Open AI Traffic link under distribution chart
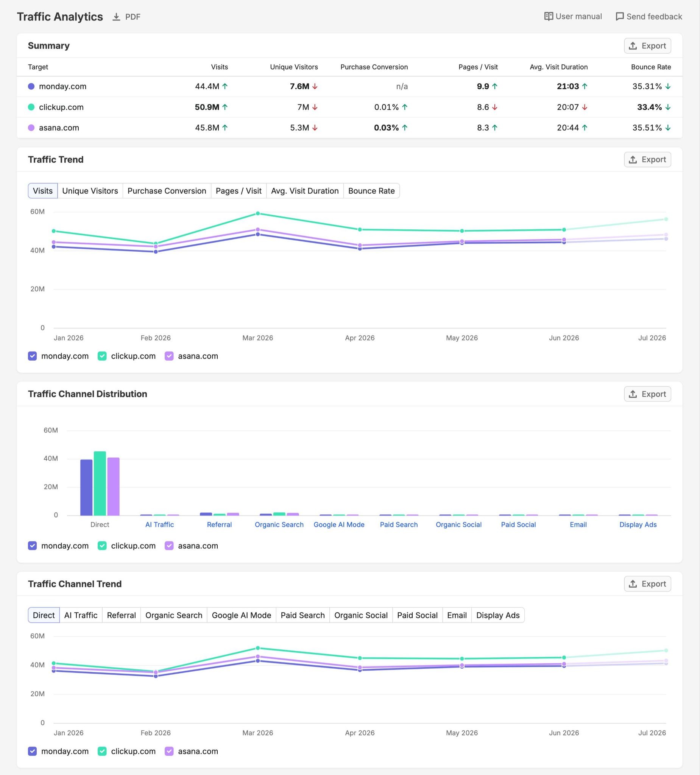700x775 pixels. [x=160, y=525]
